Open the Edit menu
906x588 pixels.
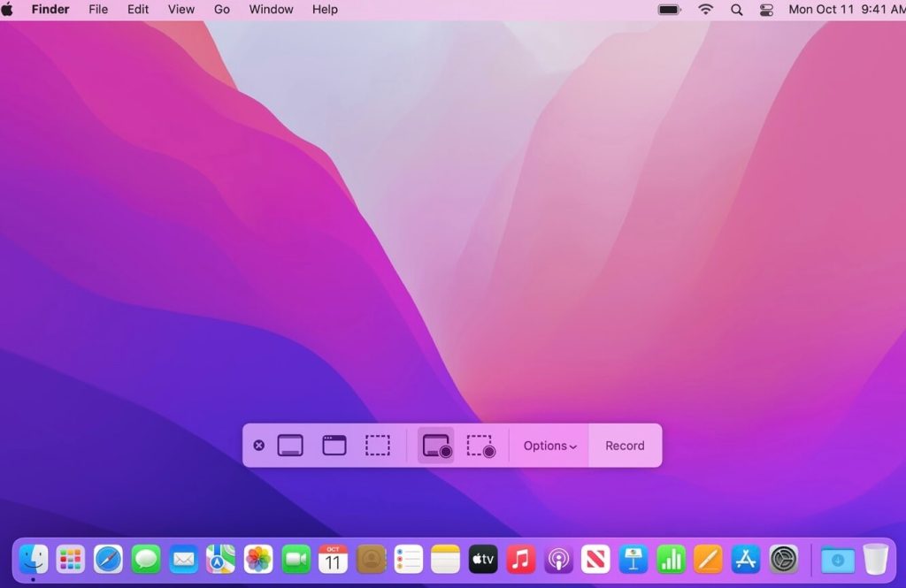point(138,9)
